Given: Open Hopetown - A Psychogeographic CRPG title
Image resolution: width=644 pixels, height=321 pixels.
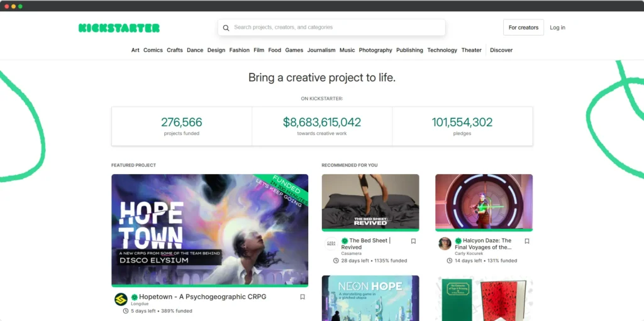Looking at the screenshot, I should (203, 297).
